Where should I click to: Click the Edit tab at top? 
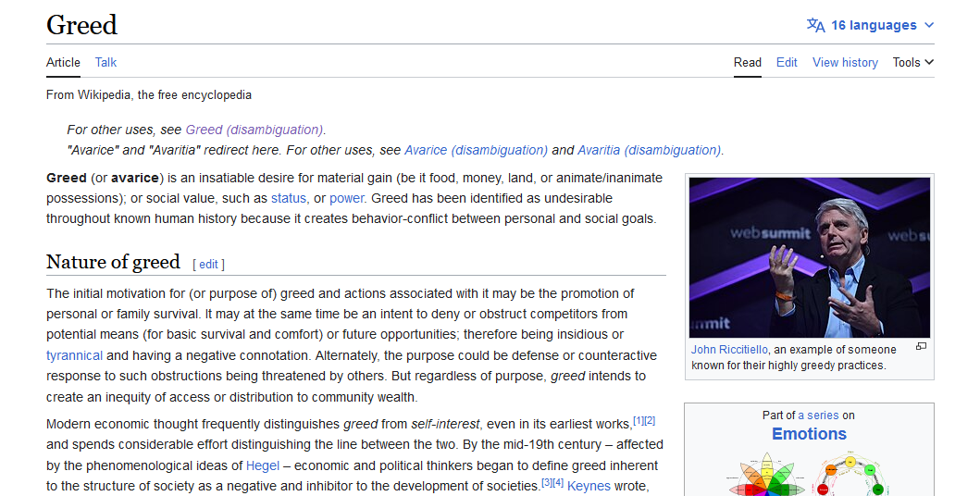coord(787,62)
